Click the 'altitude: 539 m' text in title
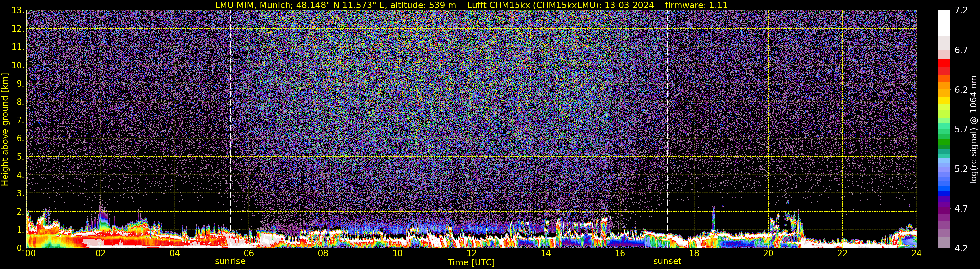Image resolution: width=980 pixels, height=269 pixels. pyautogui.click(x=423, y=5)
